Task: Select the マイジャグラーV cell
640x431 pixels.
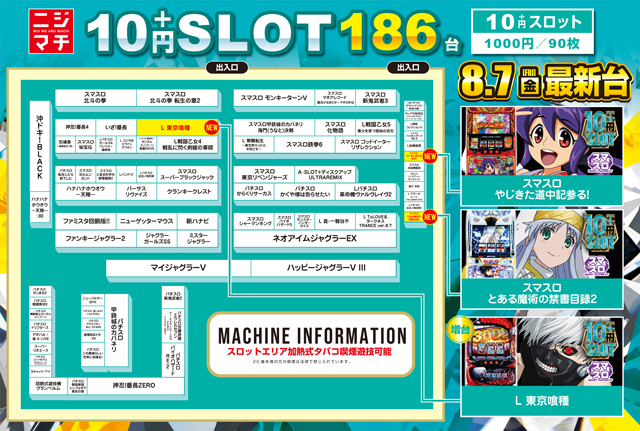Action: coord(178,268)
